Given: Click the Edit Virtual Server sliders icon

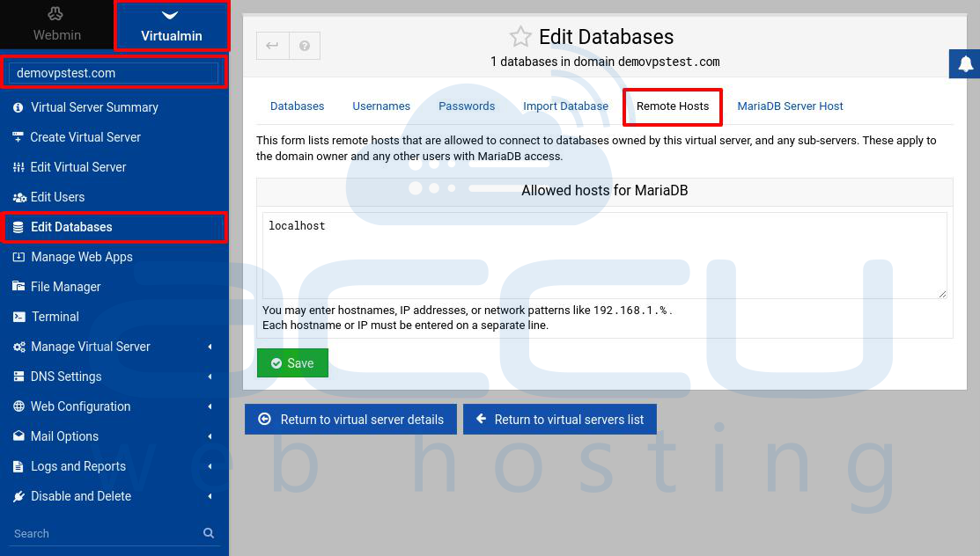Looking at the screenshot, I should pyautogui.click(x=18, y=167).
